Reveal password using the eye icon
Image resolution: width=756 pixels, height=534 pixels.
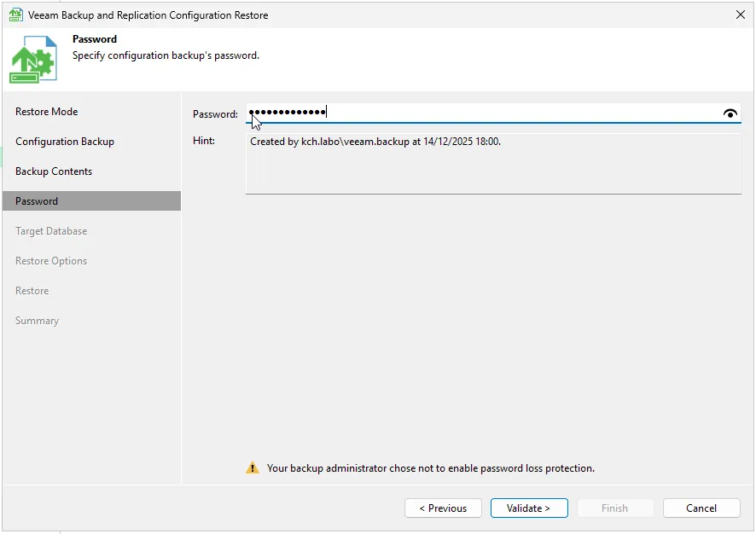point(730,113)
